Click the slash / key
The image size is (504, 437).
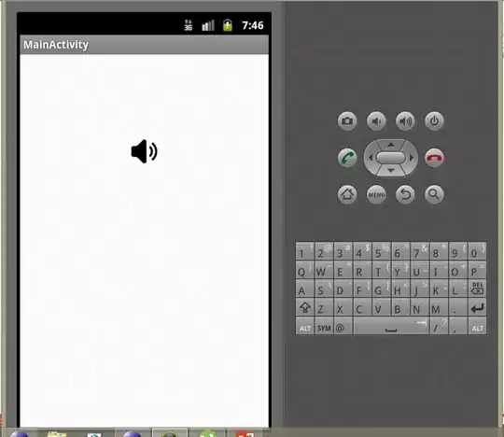(439, 326)
